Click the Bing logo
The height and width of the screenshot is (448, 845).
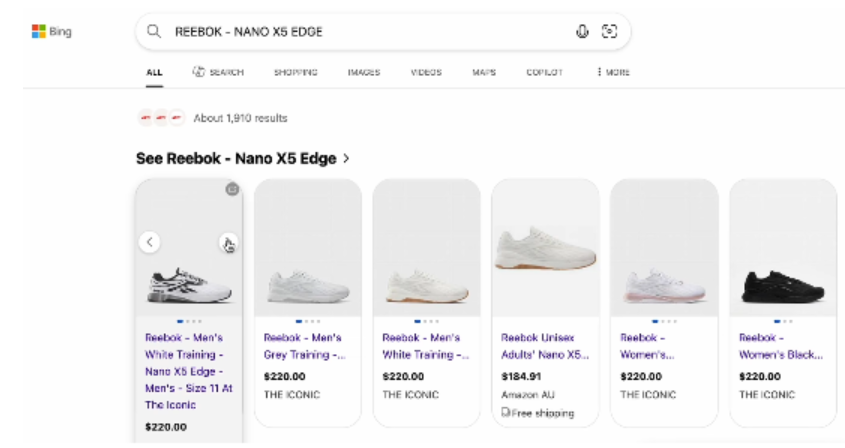coord(51,31)
